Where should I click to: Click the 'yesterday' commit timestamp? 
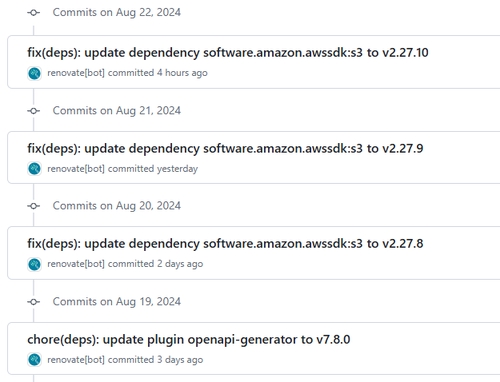coord(177,169)
